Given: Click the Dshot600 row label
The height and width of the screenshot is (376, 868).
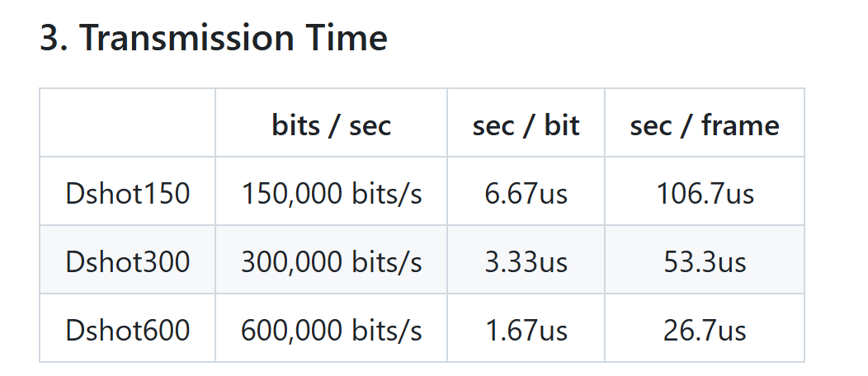Looking at the screenshot, I should click(x=127, y=328).
